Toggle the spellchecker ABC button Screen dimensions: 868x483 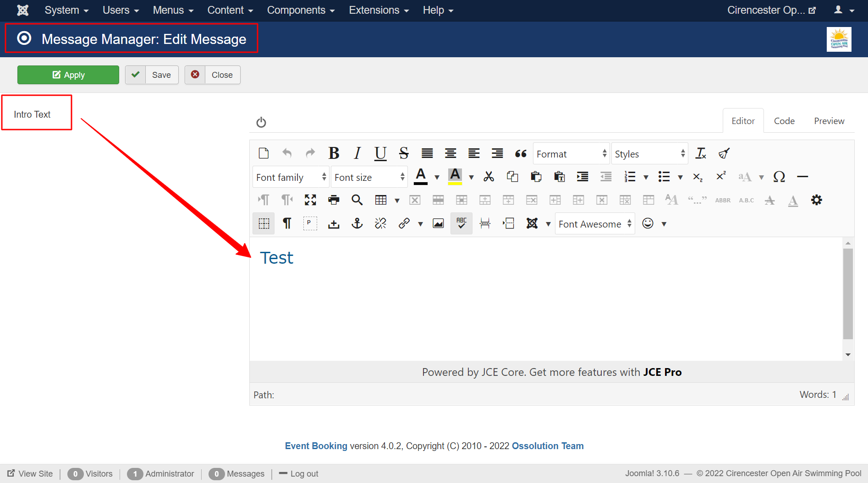(461, 223)
